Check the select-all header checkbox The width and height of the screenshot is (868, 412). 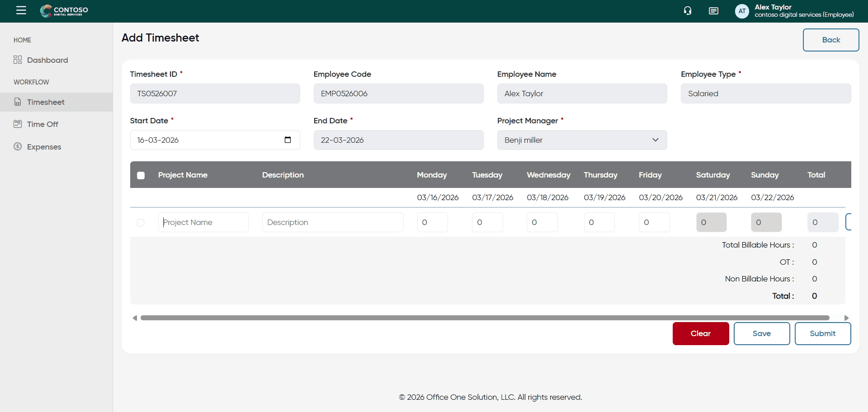click(141, 175)
